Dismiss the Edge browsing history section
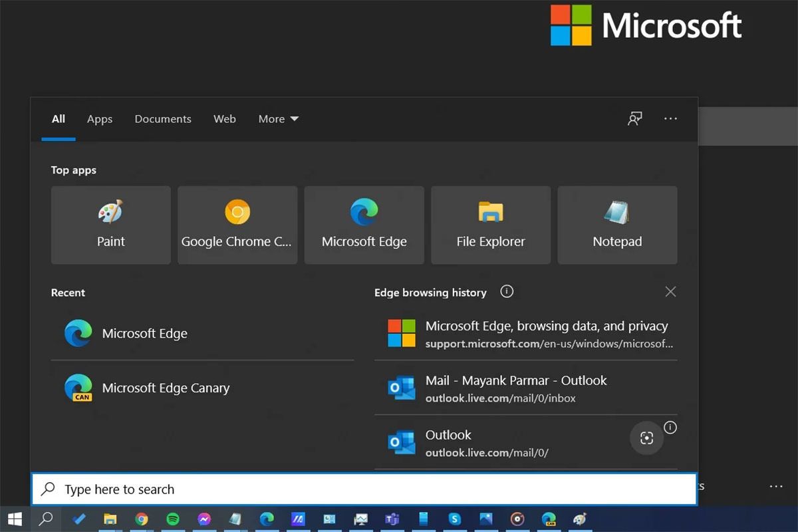 click(x=670, y=292)
